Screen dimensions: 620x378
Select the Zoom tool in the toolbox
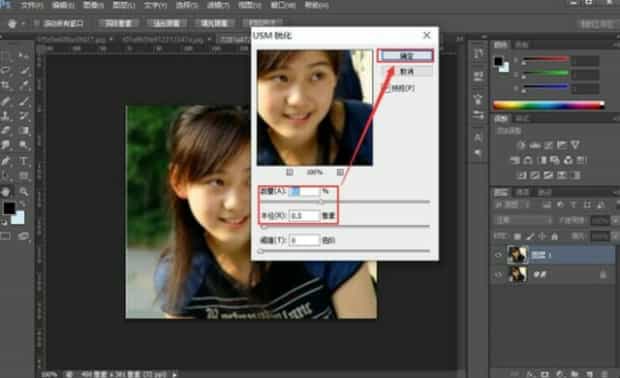pos(23,191)
